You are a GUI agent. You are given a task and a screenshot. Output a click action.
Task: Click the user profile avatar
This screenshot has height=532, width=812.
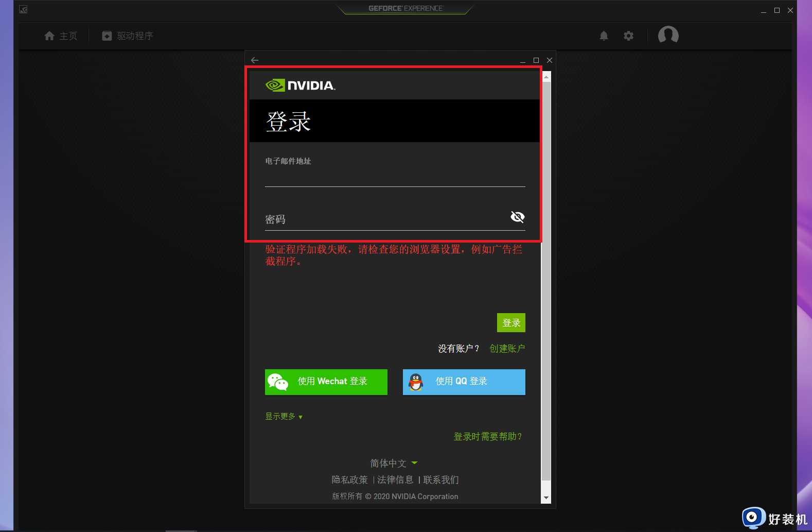(x=668, y=35)
